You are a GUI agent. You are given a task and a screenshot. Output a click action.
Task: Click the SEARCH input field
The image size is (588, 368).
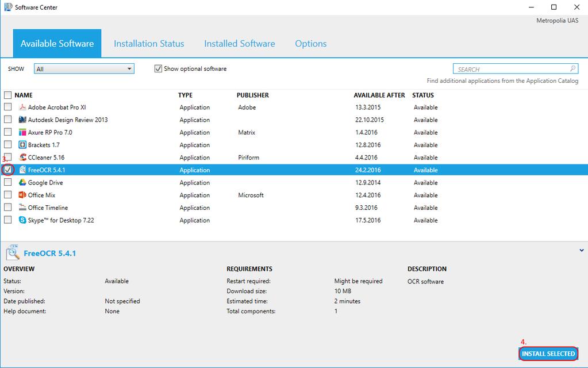click(x=516, y=69)
